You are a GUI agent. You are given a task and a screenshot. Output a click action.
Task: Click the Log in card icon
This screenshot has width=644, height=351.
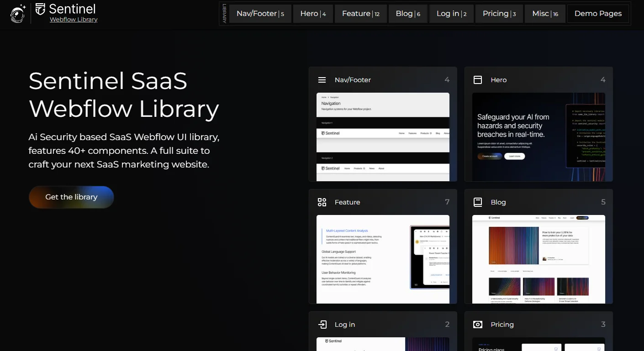click(322, 325)
